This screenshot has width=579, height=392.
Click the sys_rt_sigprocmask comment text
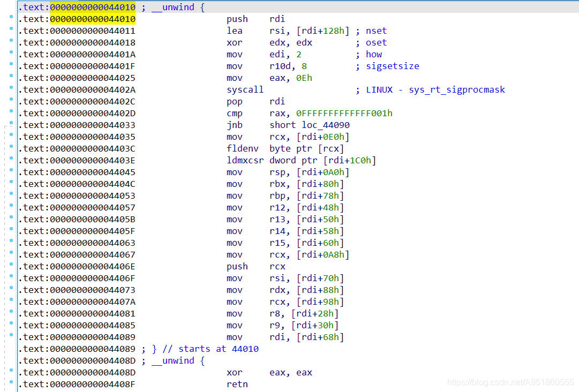pyautogui.click(x=457, y=89)
